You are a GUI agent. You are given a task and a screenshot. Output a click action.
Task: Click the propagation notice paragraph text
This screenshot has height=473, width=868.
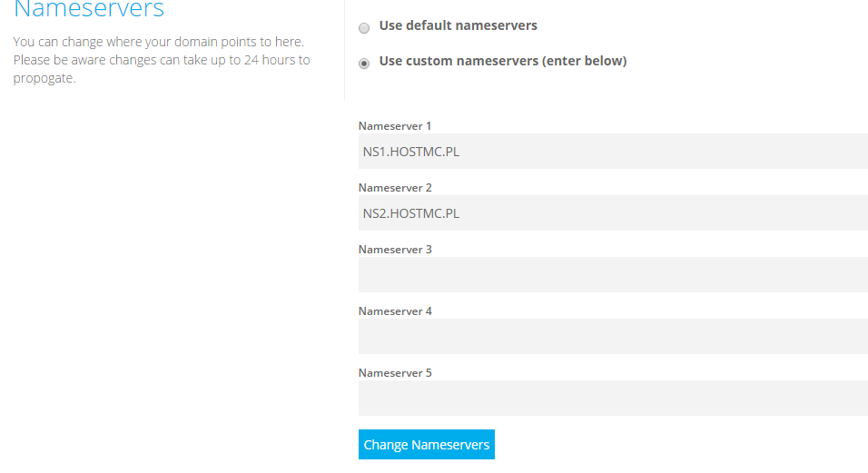click(161, 60)
